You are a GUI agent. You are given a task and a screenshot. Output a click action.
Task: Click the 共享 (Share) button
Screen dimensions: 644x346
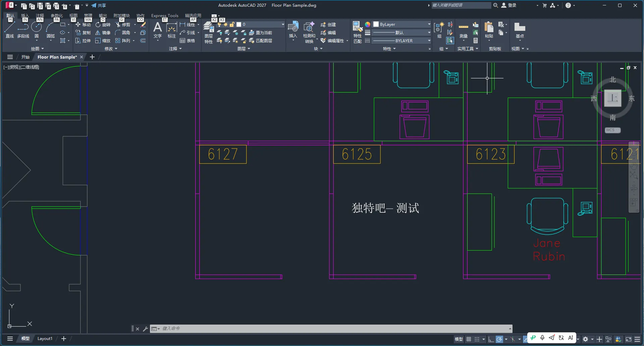(99, 5)
